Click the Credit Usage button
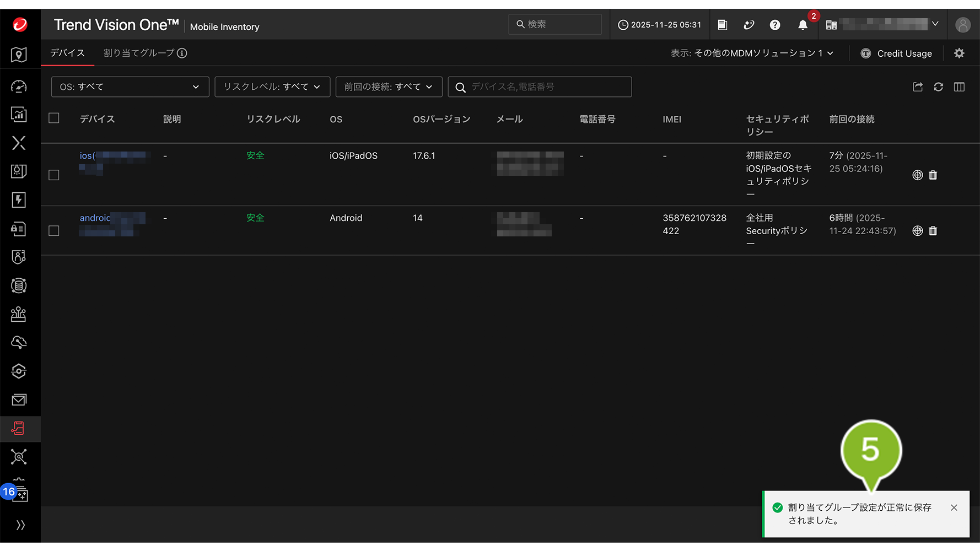This screenshot has height=551, width=980. point(896,53)
